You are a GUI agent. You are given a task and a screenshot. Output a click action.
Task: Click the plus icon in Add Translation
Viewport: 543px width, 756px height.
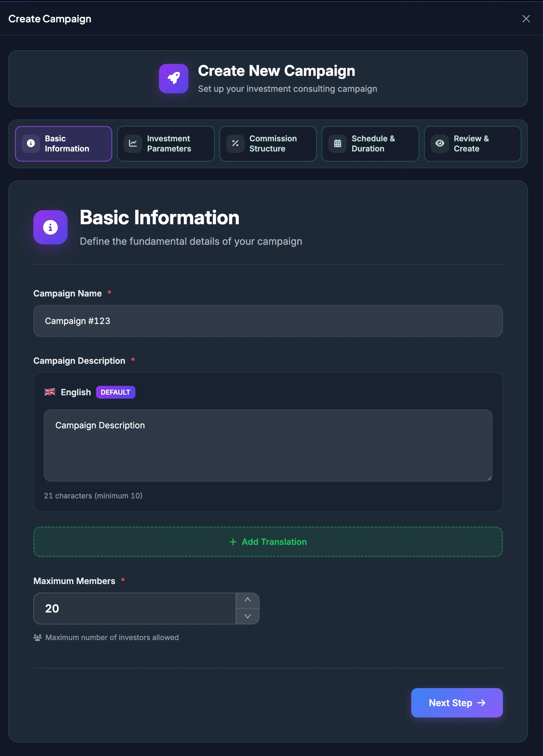point(233,542)
